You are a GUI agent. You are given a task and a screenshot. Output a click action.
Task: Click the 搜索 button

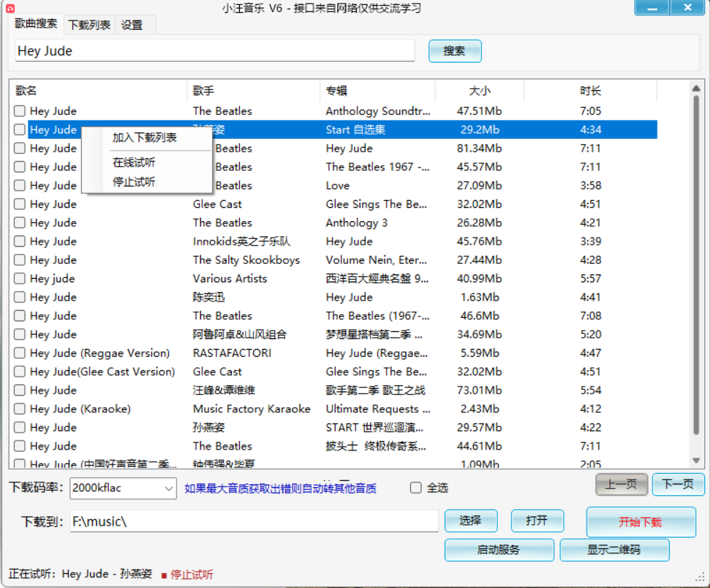[455, 50]
